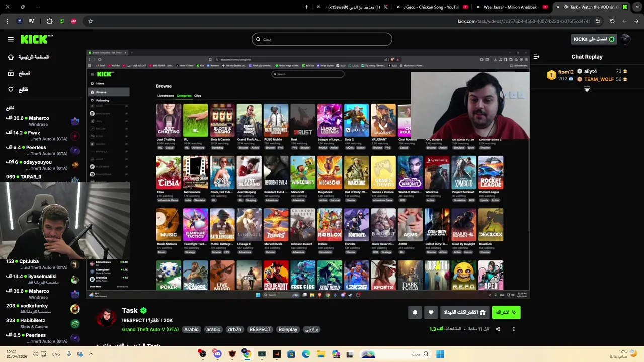Click the RESPECT tag
The height and width of the screenshot is (362, 644).
click(260, 330)
